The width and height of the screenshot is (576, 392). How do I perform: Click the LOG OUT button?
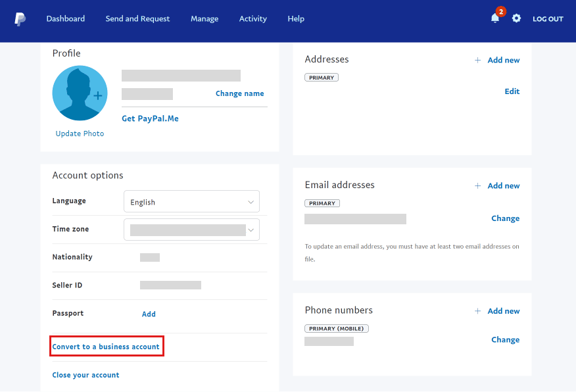click(548, 18)
